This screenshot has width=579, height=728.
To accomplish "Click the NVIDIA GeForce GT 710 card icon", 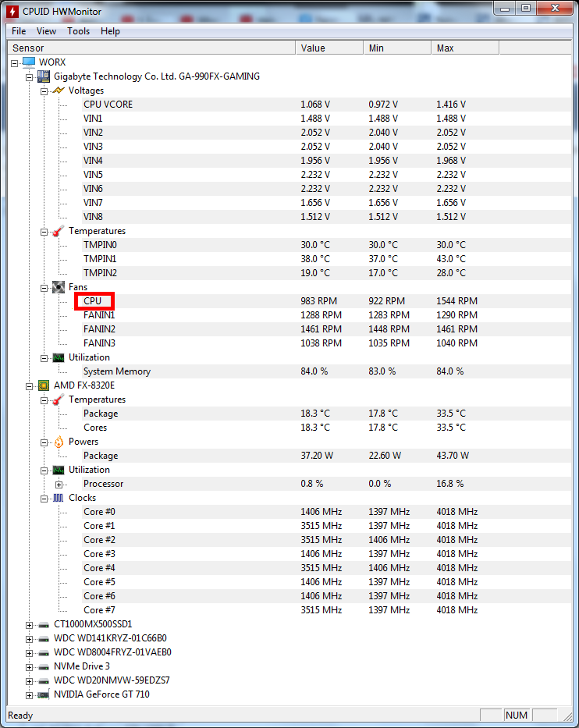I will tap(44, 694).
